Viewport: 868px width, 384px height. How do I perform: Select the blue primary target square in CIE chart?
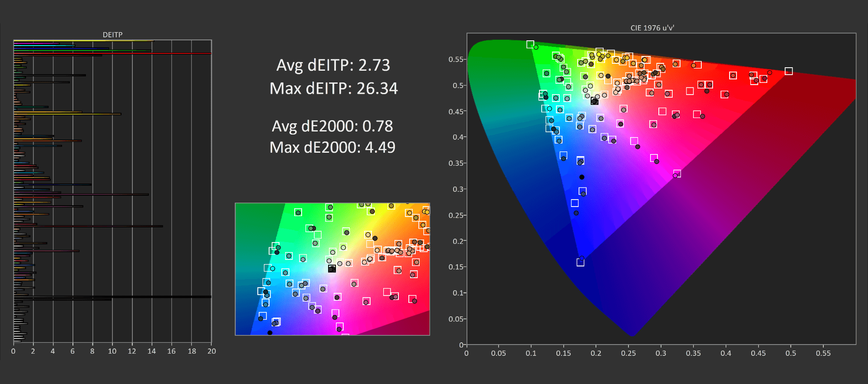580,263
